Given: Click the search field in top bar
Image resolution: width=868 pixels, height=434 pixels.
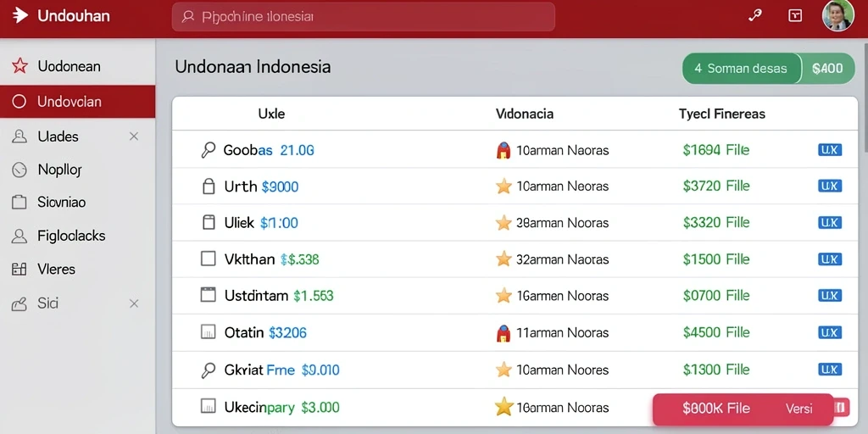Looking at the screenshot, I should pos(363,17).
